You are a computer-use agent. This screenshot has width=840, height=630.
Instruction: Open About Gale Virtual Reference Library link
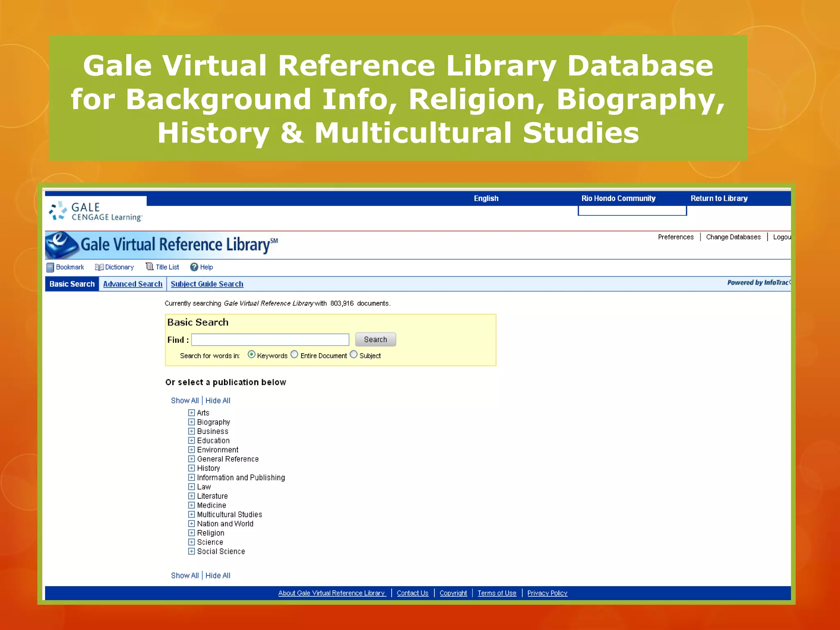(x=332, y=593)
